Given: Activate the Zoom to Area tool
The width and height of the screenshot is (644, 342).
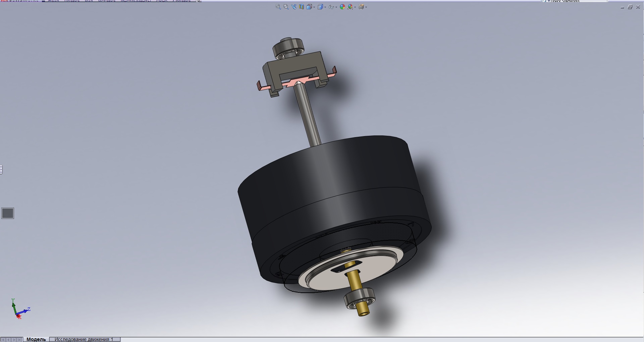Looking at the screenshot, I should click(286, 7).
